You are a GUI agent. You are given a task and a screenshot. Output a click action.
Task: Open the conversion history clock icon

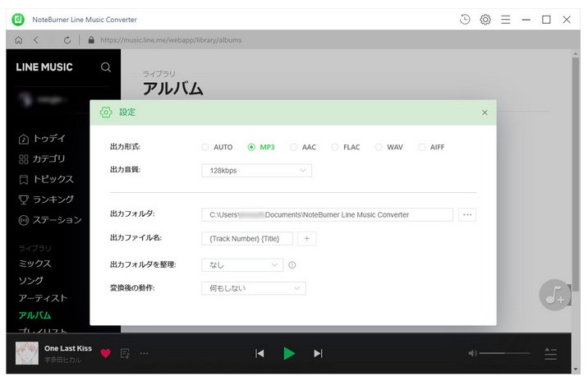pos(465,19)
